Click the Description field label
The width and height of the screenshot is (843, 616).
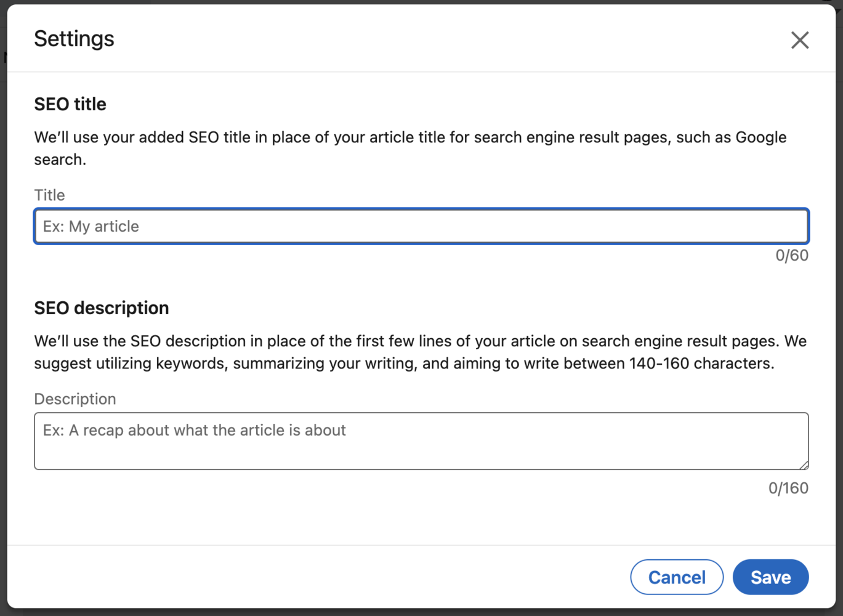[75, 399]
